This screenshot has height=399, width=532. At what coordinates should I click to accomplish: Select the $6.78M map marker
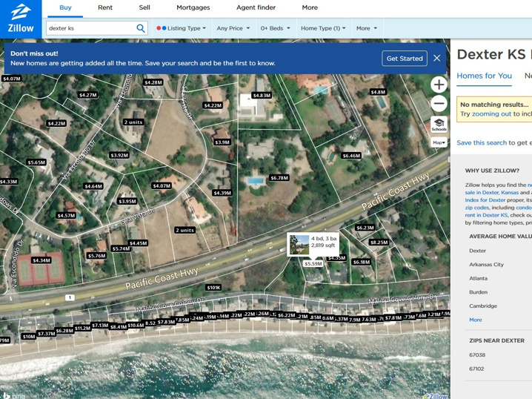tap(279, 177)
